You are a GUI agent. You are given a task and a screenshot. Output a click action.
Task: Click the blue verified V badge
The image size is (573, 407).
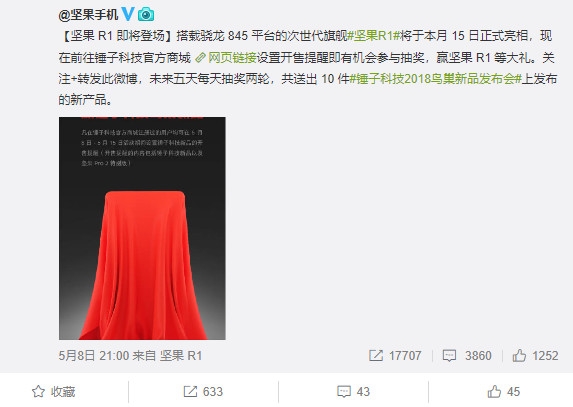pos(128,14)
